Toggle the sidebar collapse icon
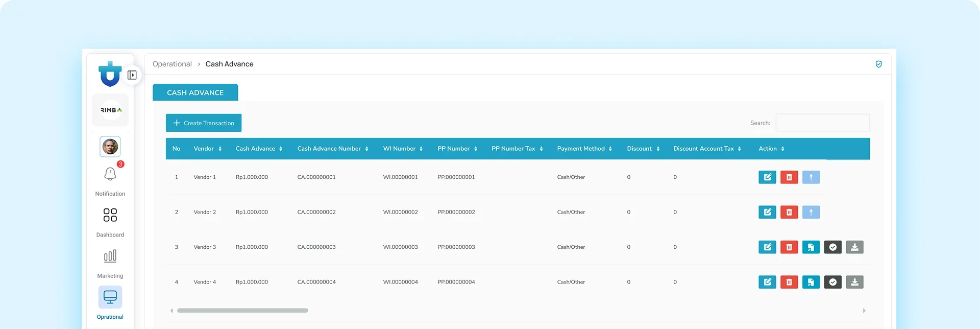 tap(132, 75)
